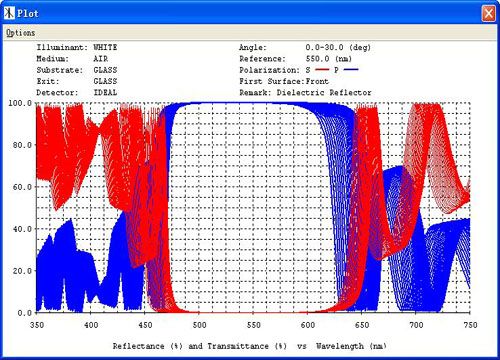Click the 550 wavelength axis tick label
This screenshot has height=360, width=500.
[253, 325]
